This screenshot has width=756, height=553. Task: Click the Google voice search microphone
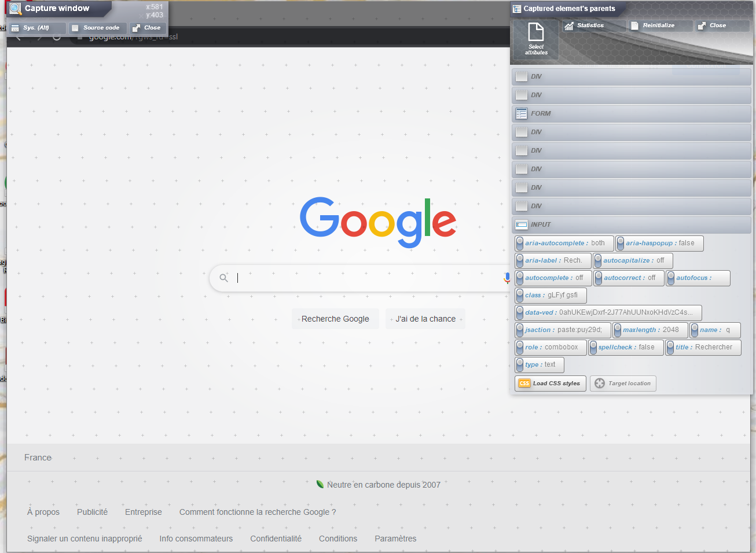pos(507,278)
